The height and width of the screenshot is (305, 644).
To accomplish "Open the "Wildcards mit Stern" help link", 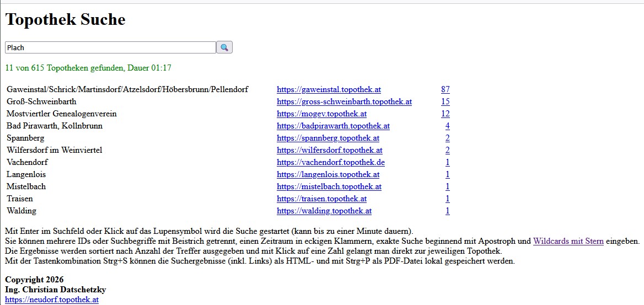I will [x=568, y=241].
